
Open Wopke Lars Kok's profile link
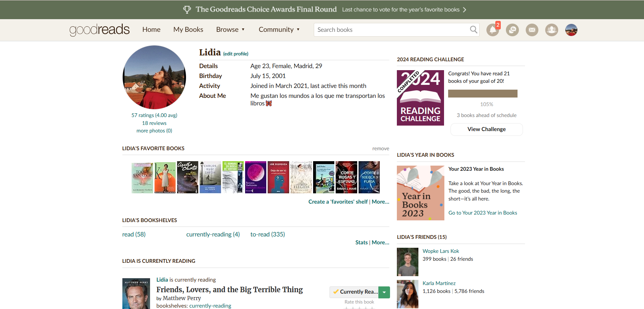pyautogui.click(x=441, y=251)
